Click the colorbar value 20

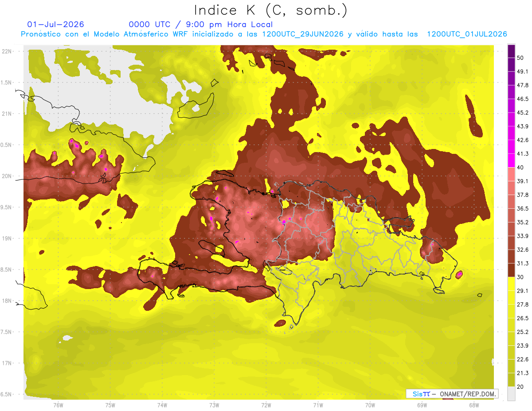(x=520, y=387)
